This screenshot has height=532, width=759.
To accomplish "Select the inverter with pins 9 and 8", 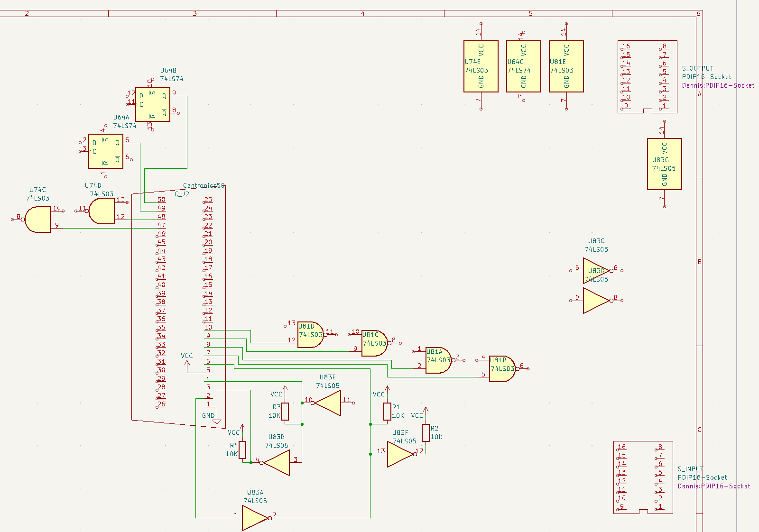I will pyautogui.click(x=596, y=301).
